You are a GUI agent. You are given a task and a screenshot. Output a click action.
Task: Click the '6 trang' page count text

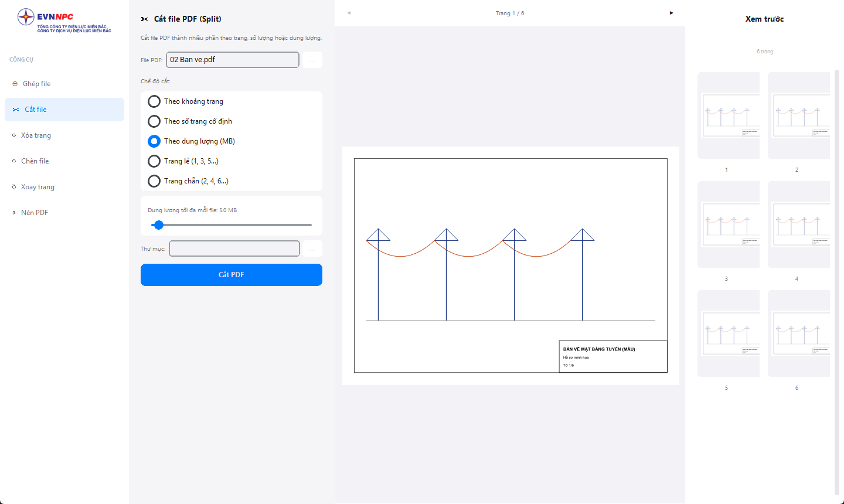(765, 52)
